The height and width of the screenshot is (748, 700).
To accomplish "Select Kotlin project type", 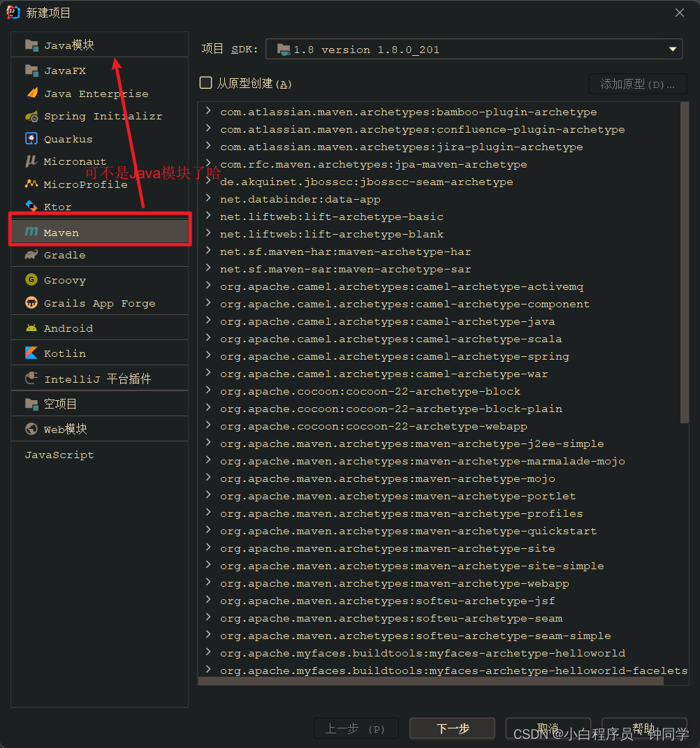I will 99,353.
